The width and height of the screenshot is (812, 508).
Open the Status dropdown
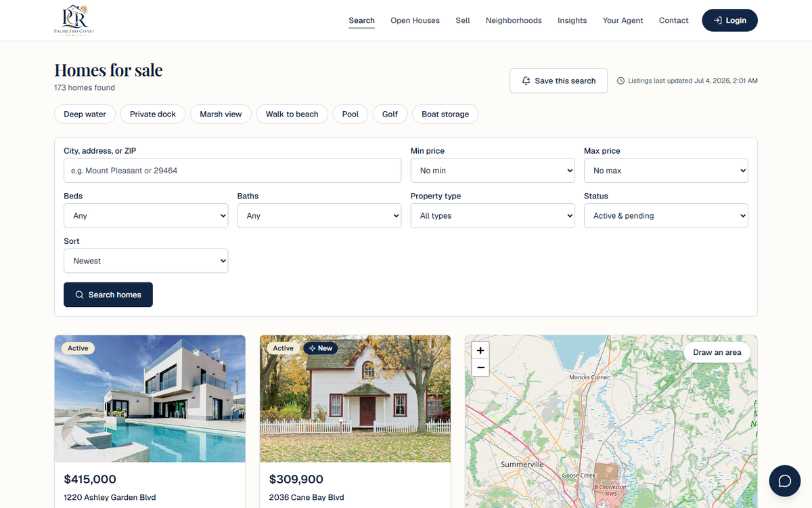pyautogui.click(x=666, y=215)
